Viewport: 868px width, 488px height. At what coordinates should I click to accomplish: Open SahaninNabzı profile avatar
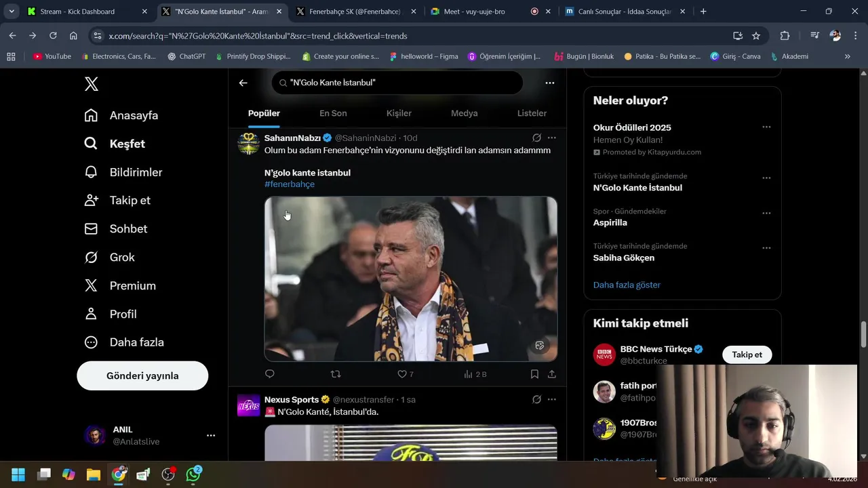tap(248, 144)
